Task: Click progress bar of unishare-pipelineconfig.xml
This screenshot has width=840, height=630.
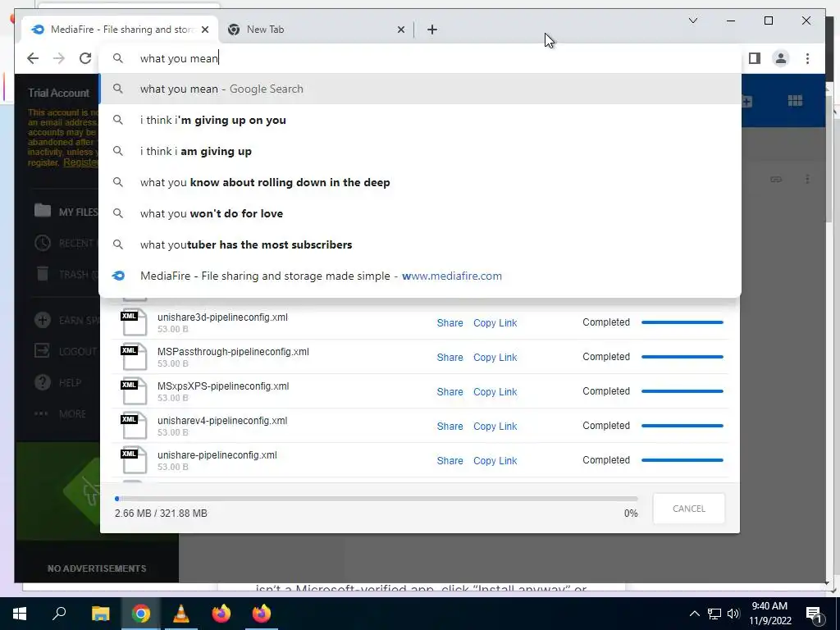Action: tap(682, 460)
